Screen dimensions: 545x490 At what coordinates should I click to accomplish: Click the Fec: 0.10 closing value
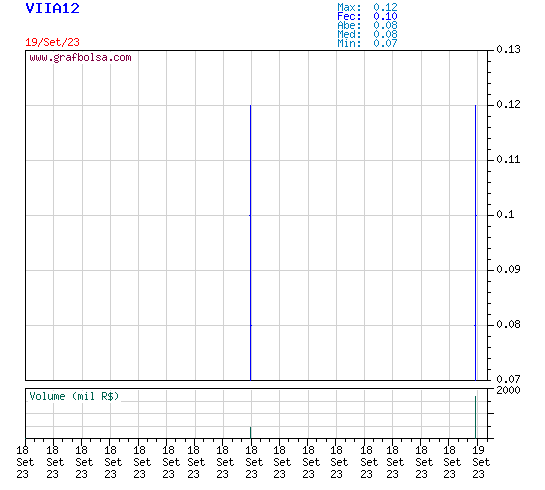coord(367,16)
